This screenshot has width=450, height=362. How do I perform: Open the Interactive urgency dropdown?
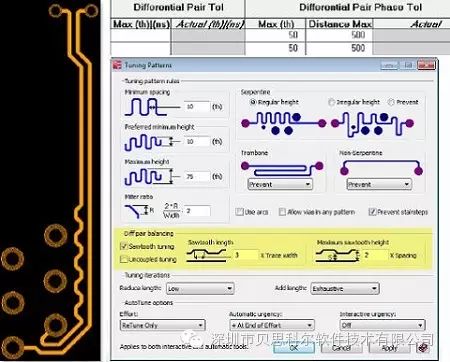click(x=382, y=325)
